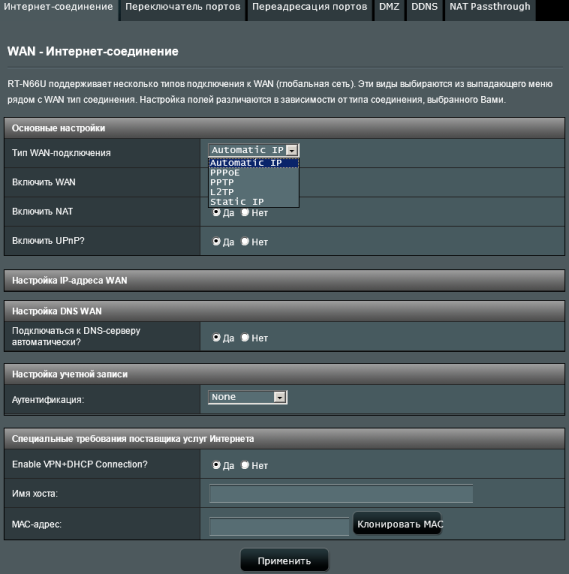This screenshot has width=569, height=574.
Task: Disable UPnP with Нет radio
Action: pyautogui.click(x=245, y=242)
